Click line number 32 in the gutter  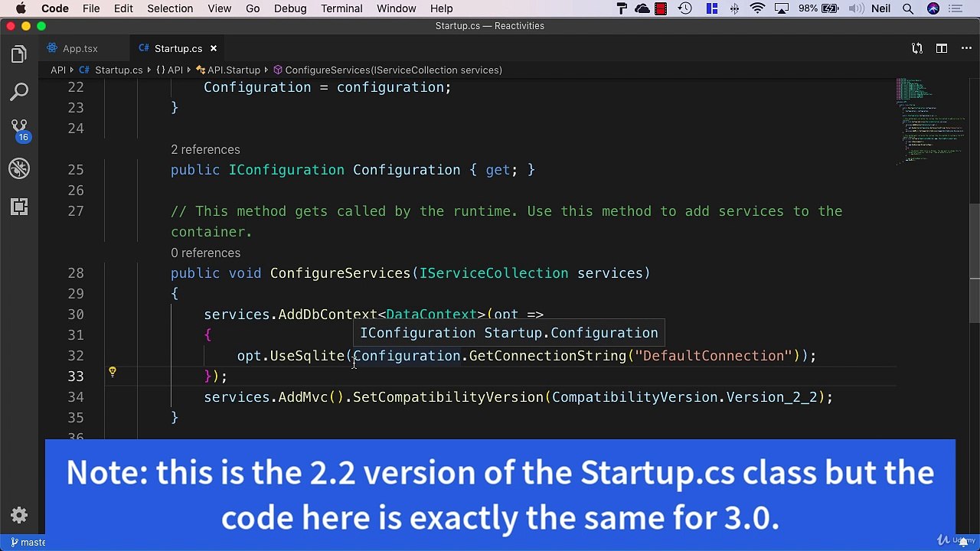[x=76, y=356]
